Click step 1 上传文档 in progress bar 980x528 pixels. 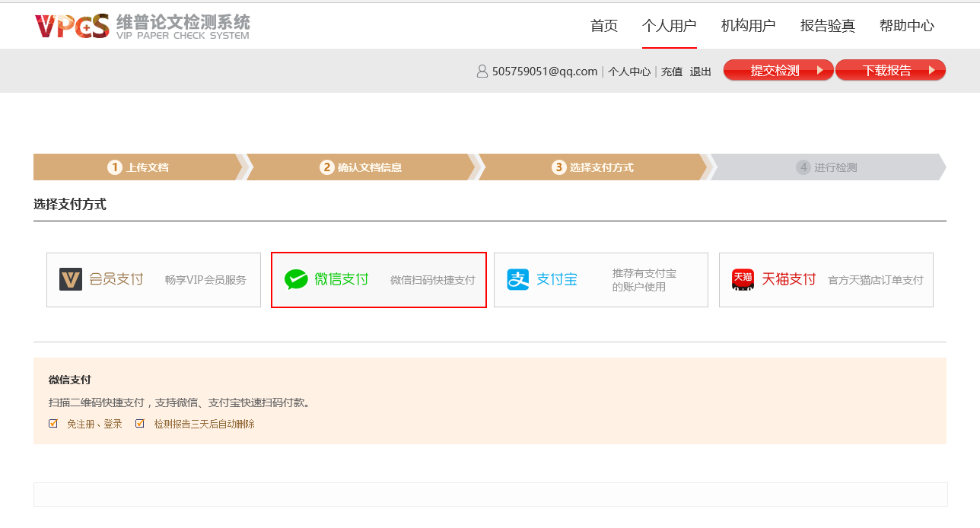(x=138, y=167)
